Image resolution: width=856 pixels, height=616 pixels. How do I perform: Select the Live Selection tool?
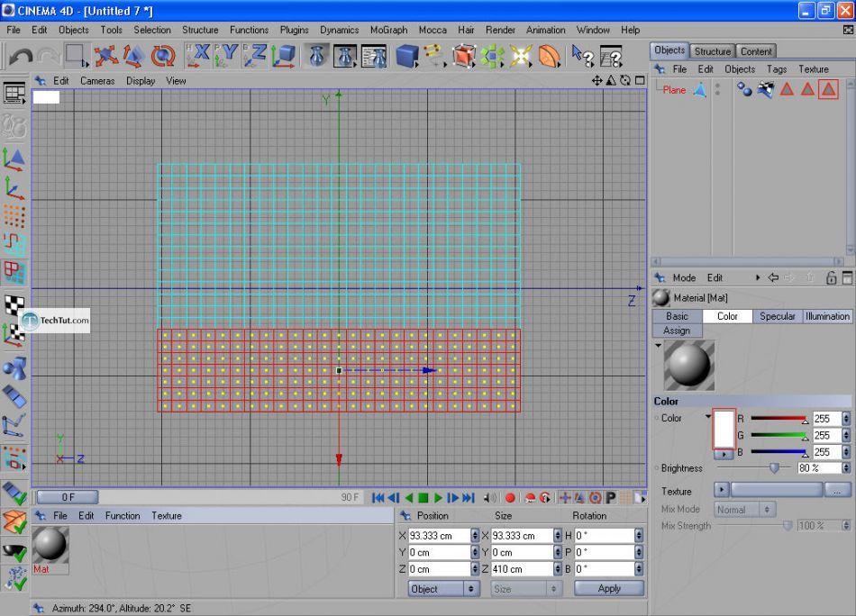pos(77,56)
